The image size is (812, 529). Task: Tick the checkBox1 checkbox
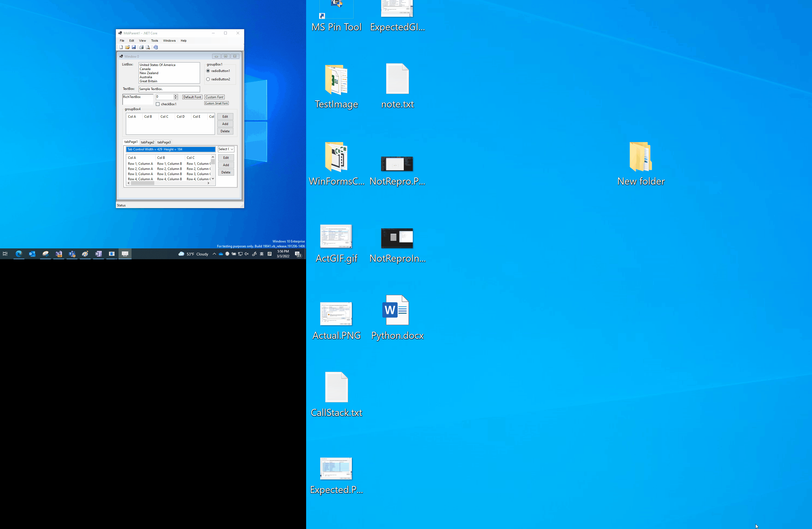point(158,104)
